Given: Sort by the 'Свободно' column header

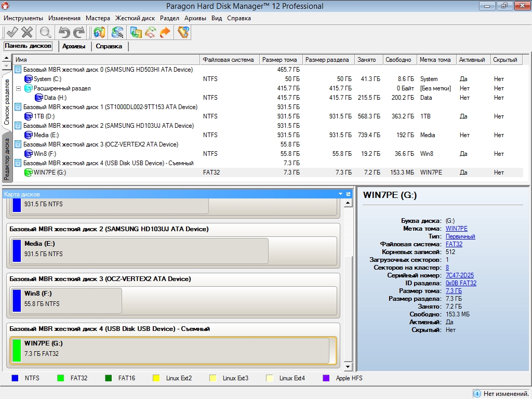Looking at the screenshot, I should coord(400,60).
